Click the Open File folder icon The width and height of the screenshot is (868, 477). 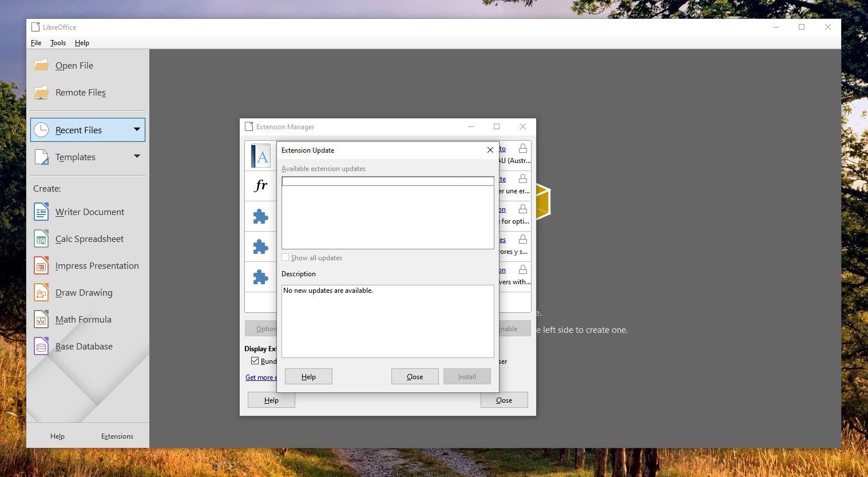(41, 65)
